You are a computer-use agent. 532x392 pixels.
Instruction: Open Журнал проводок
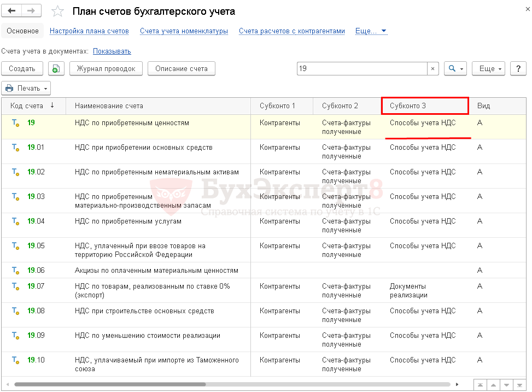point(106,68)
